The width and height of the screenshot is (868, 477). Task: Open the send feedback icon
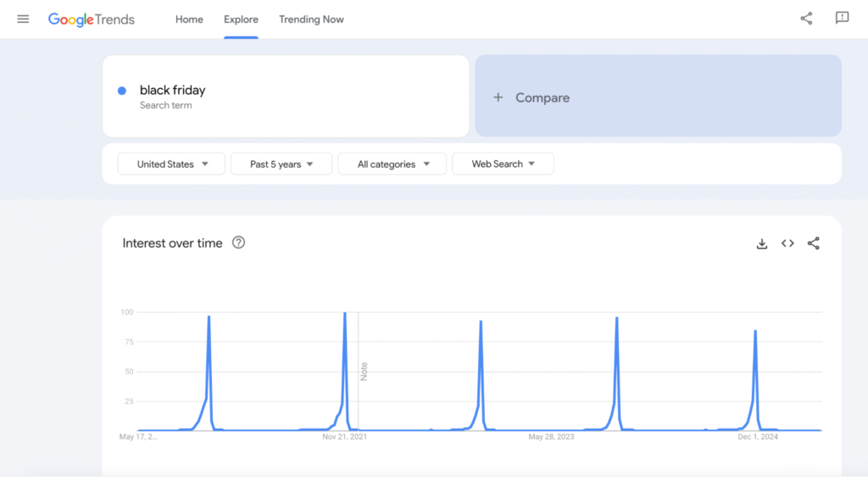pyautogui.click(x=842, y=19)
